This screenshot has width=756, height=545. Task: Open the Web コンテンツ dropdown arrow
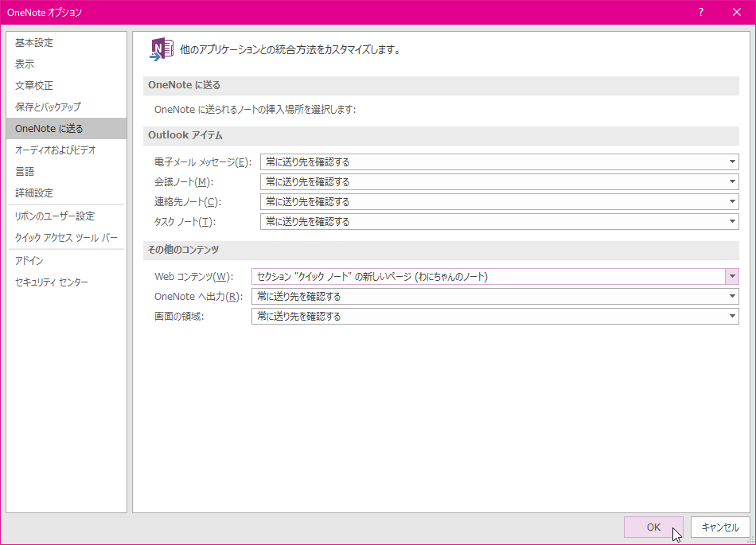(x=732, y=277)
